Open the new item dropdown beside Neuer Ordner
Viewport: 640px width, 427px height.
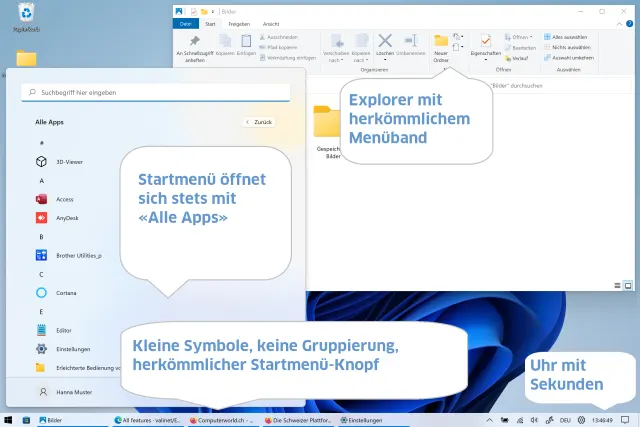458,37
